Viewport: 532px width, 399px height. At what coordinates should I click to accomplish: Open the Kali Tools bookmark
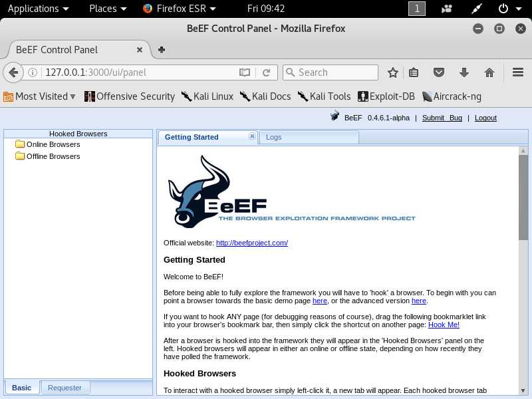(324, 96)
